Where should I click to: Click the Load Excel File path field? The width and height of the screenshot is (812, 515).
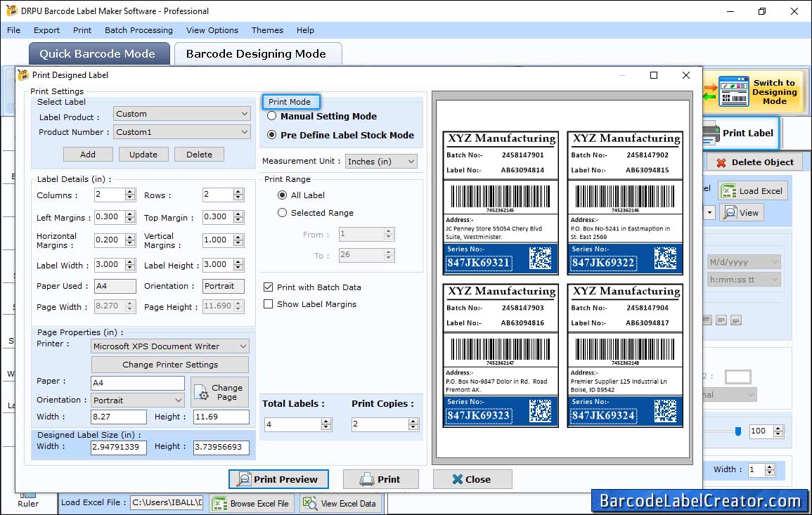coord(167,502)
